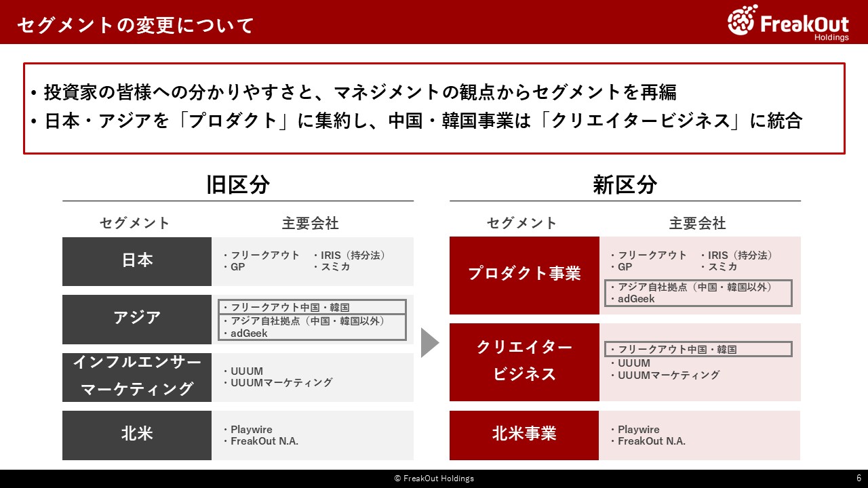Select the red 北米事業 segment box

[524, 435]
